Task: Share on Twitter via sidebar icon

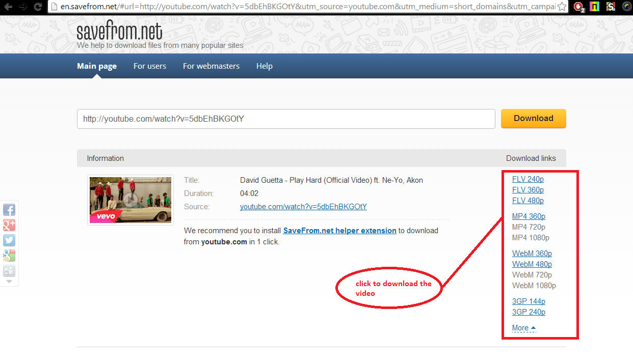Action: 9,240
